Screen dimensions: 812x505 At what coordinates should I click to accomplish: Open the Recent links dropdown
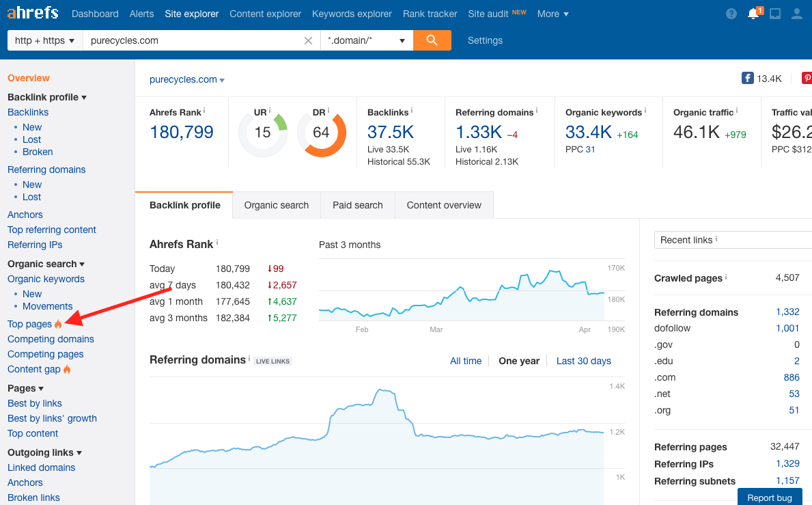coord(733,240)
